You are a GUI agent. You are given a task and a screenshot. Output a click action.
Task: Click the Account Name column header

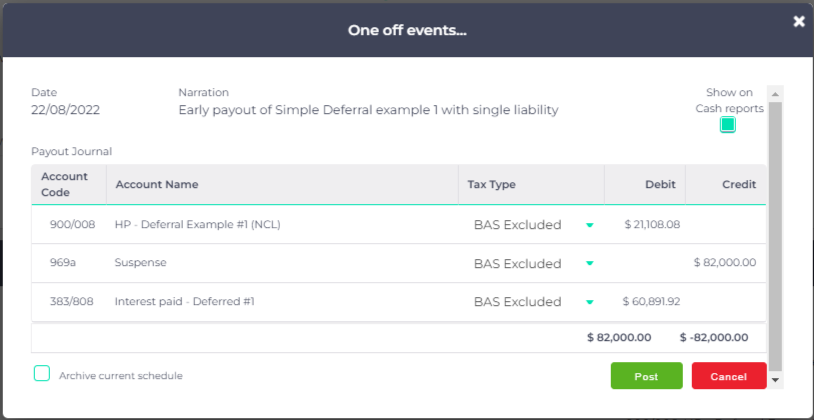157,184
